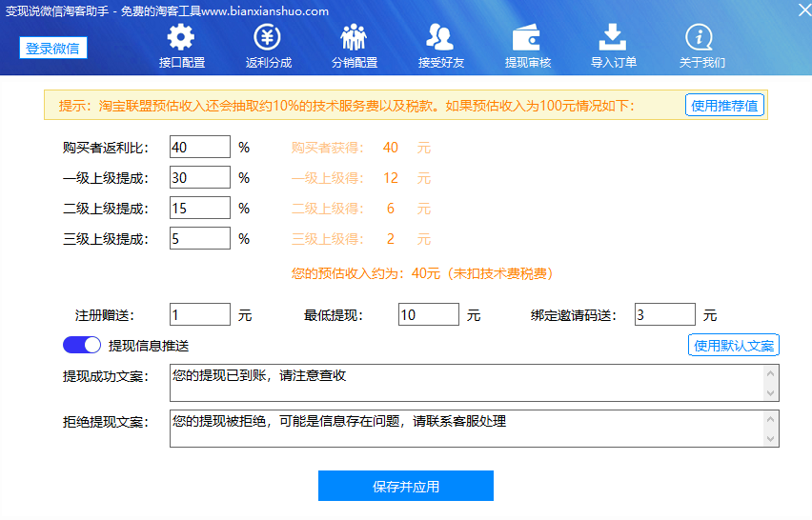Open the 导入订单 download icon
Screen dimensions: 812x520
tap(613, 37)
